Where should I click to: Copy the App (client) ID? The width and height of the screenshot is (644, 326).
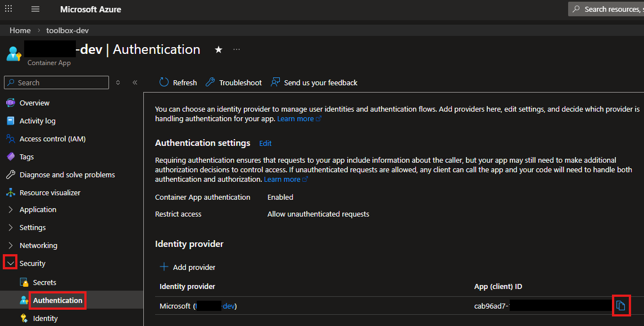pyautogui.click(x=620, y=305)
